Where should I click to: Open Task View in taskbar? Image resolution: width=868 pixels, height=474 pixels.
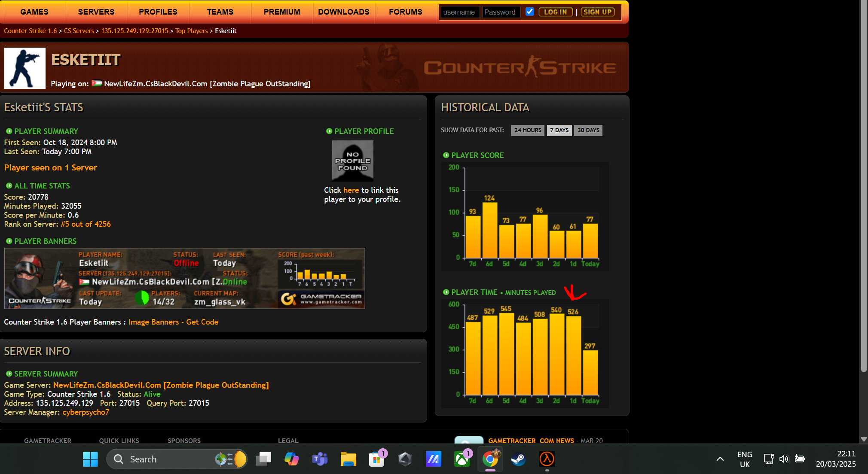tap(263, 459)
